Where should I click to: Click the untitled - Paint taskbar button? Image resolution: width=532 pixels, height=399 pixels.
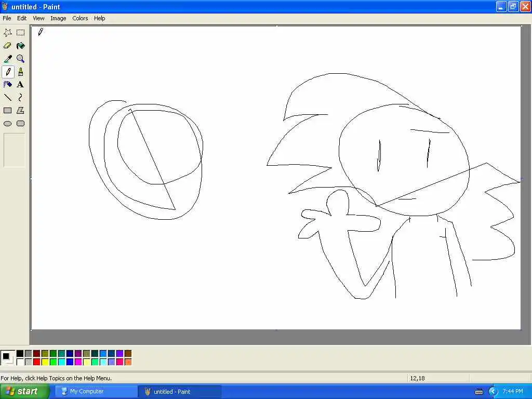(x=180, y=392)
